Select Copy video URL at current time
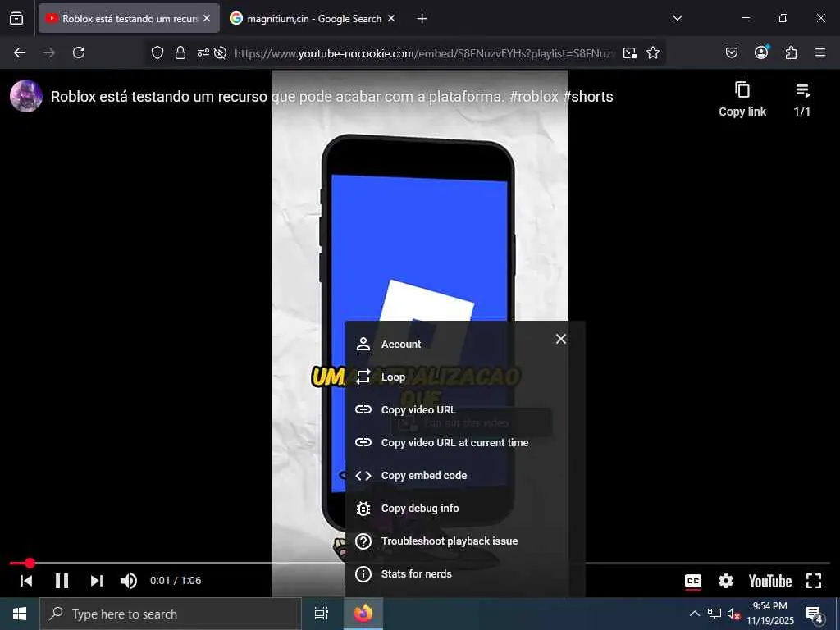This screenshot has height=630, width=840. pos(465,442)
